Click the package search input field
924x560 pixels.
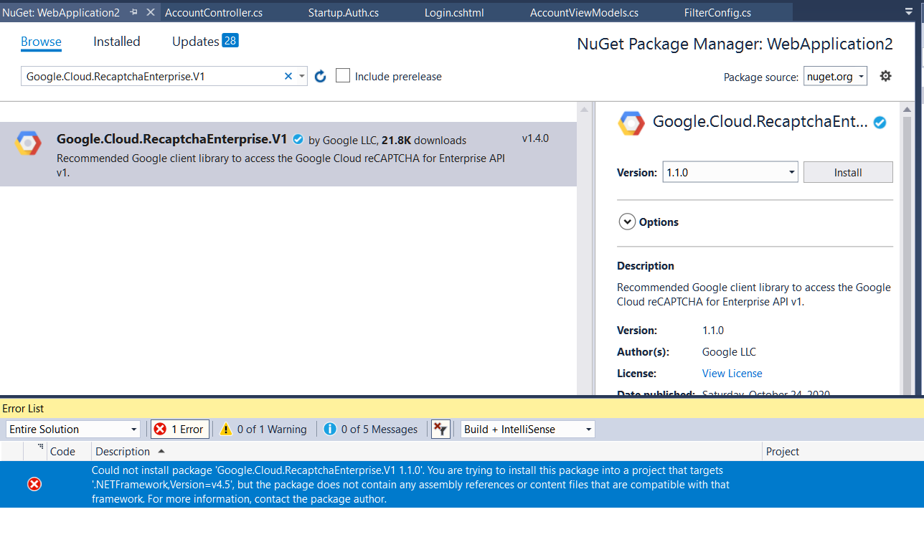click(151, 76)
